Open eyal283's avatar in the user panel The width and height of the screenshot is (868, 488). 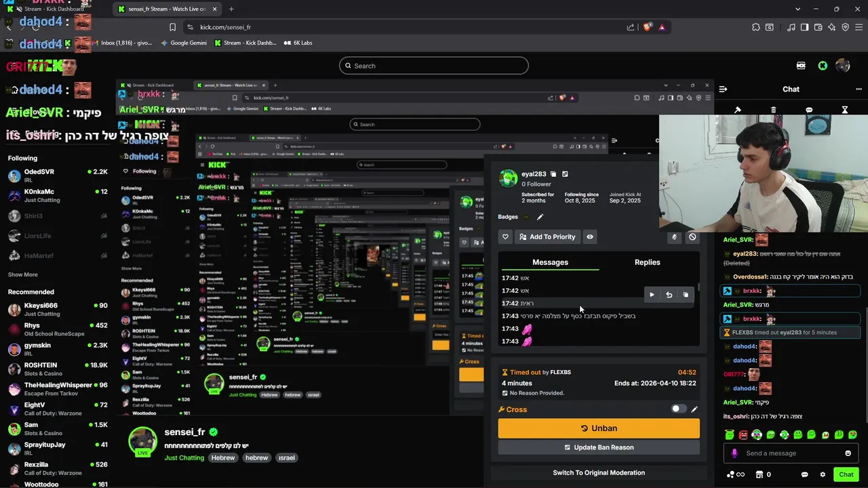pyautogui.click(x=508, y=178)
